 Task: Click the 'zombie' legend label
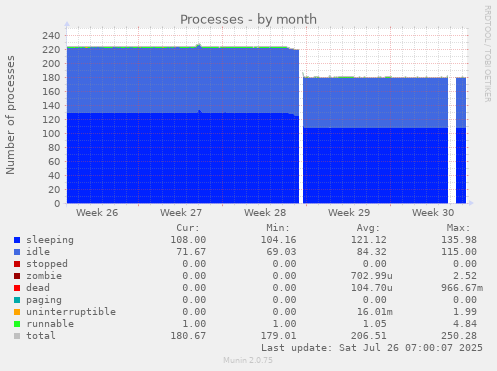(x=44, y=276)
